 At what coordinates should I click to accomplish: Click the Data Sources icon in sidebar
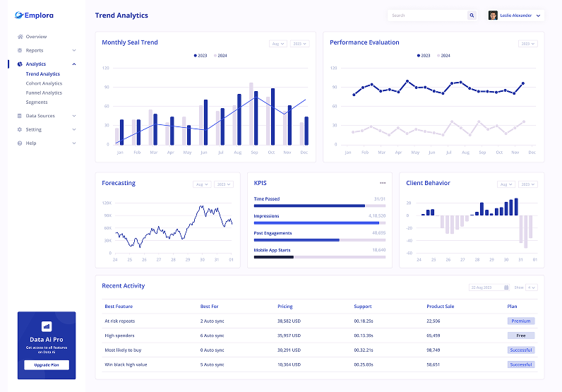[x=20, y=116]
